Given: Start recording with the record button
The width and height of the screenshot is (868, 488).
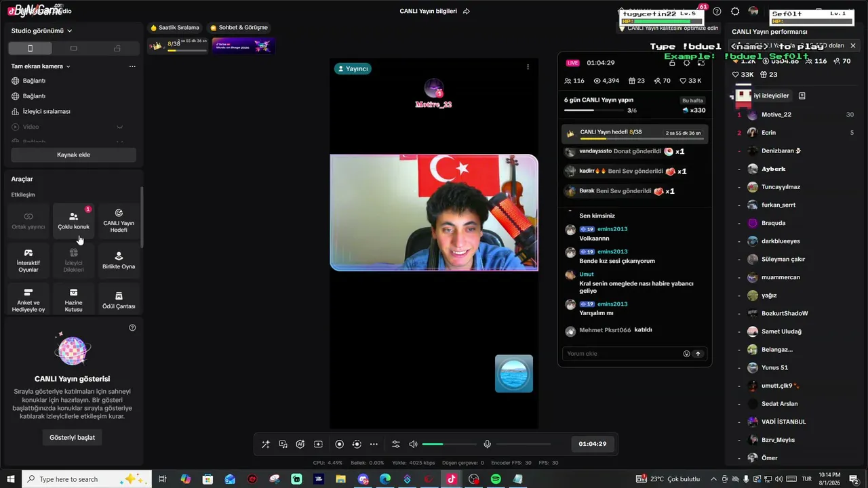Looking at the screenshot, I should click(340, 444).
